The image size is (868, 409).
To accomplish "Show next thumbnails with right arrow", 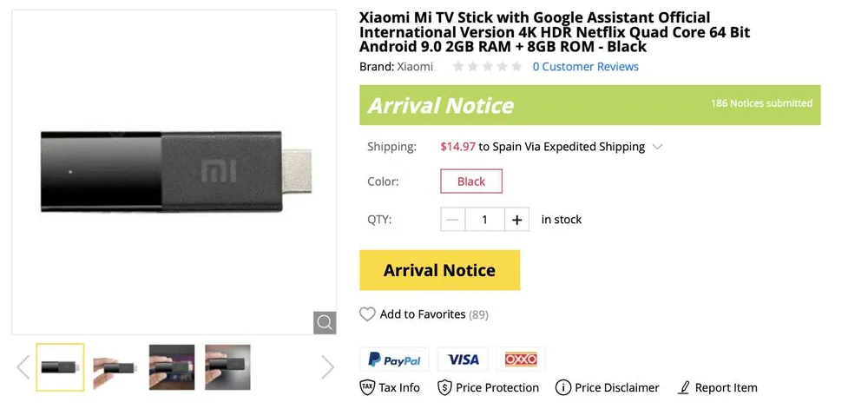I will click(x=327, y=367).
